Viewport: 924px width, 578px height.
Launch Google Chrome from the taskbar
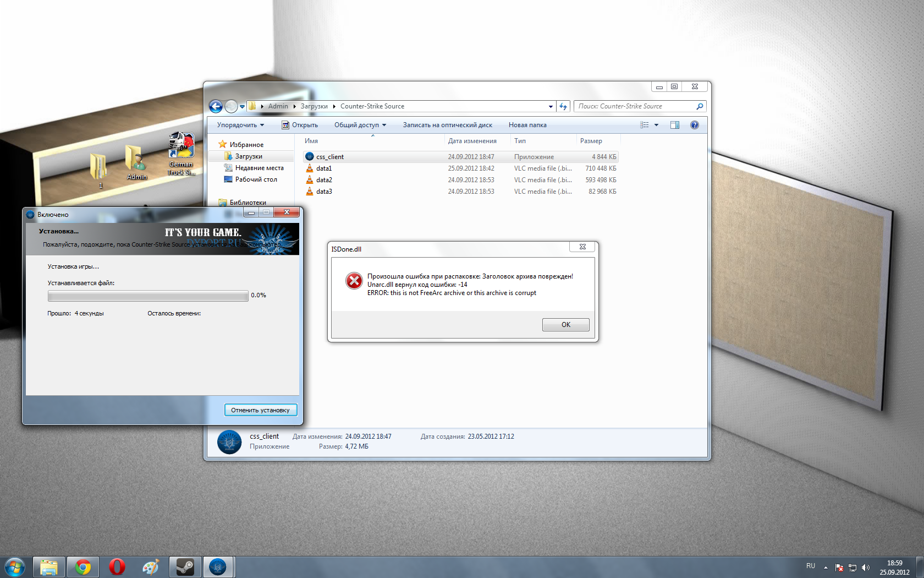click(x=82, y=567)
